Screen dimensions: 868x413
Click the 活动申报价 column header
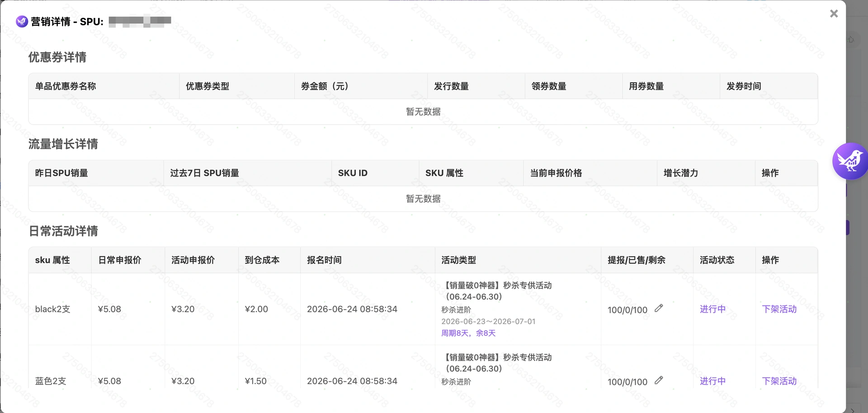click(x=193, y=260)
